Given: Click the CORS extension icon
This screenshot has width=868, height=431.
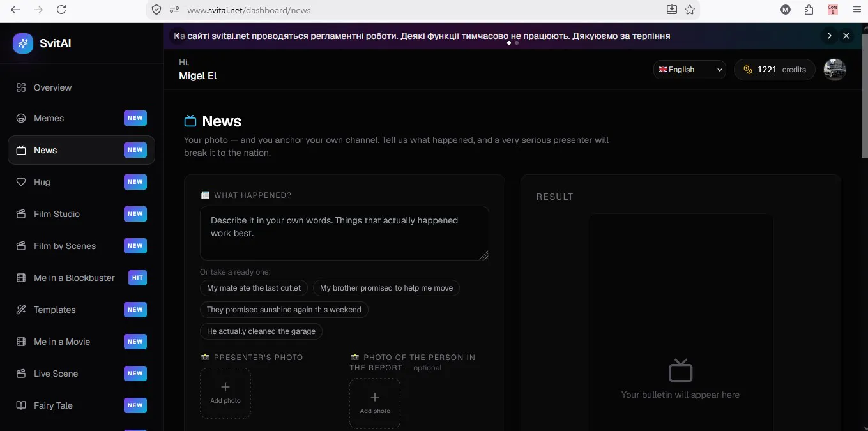Looking at the screenshot, I should 832,10.
